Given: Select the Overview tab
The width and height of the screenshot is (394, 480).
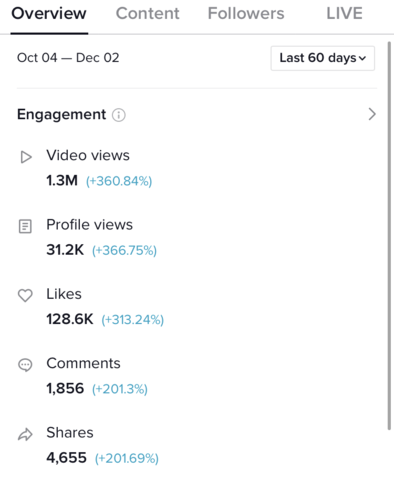Looking at the screenshot, I should [x=49, y=14].
